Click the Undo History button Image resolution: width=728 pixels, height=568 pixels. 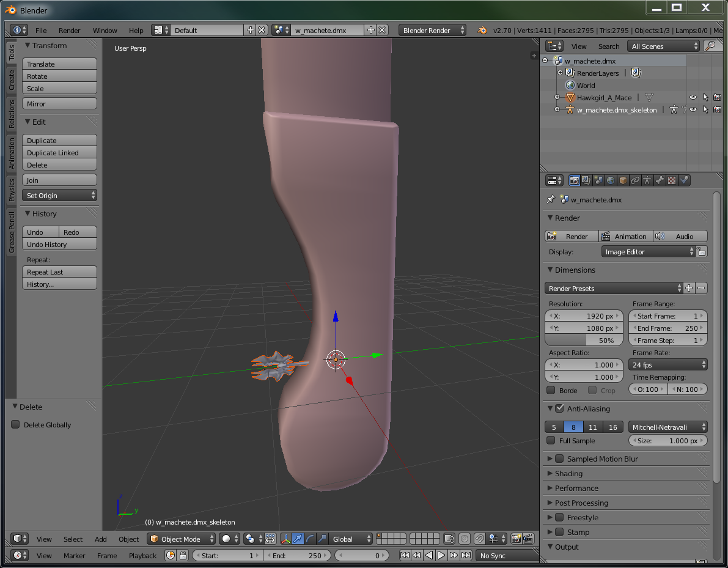coord(59,244)
